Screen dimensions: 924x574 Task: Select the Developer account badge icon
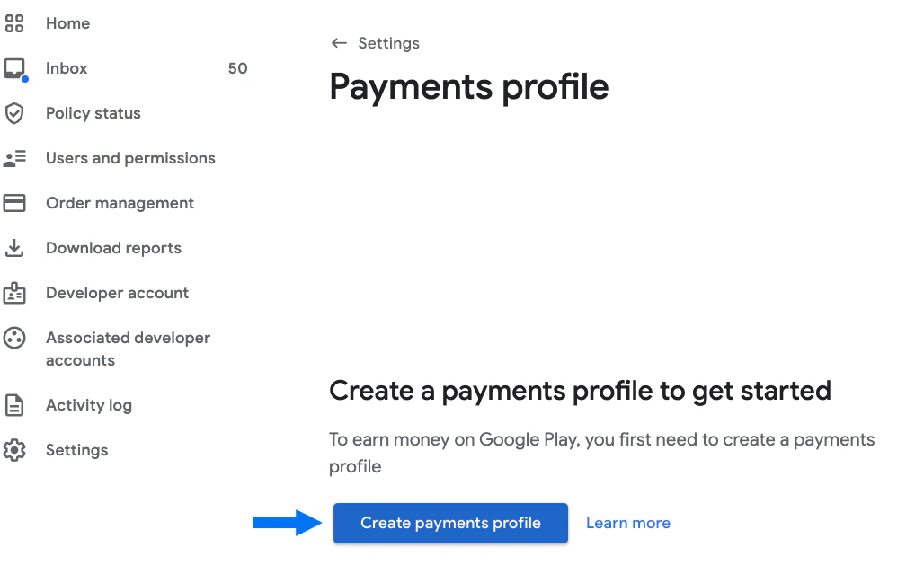click(x=14, y=293)
